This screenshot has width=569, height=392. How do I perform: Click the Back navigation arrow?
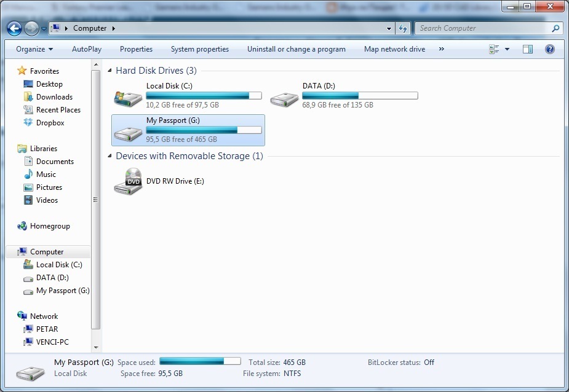pos(15,28)
